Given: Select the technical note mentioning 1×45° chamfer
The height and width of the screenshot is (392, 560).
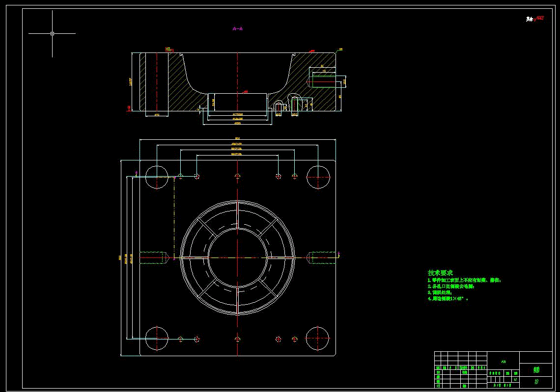Looking at the screenshot, I should tap(448, 299).
